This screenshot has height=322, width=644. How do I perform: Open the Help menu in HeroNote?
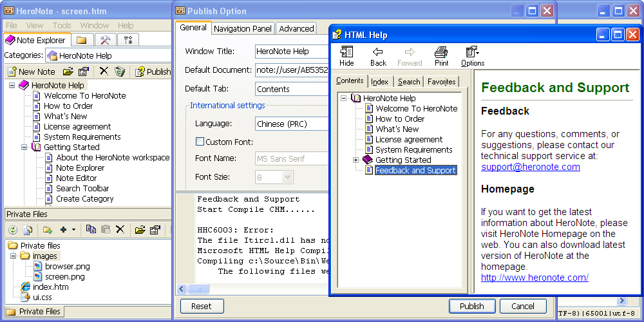point(126,26)
